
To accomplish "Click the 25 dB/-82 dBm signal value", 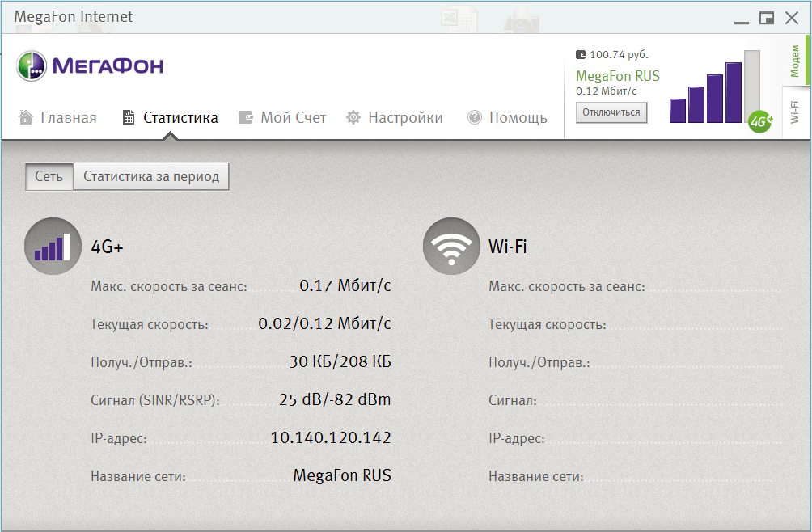I will [x=335, y=399].
